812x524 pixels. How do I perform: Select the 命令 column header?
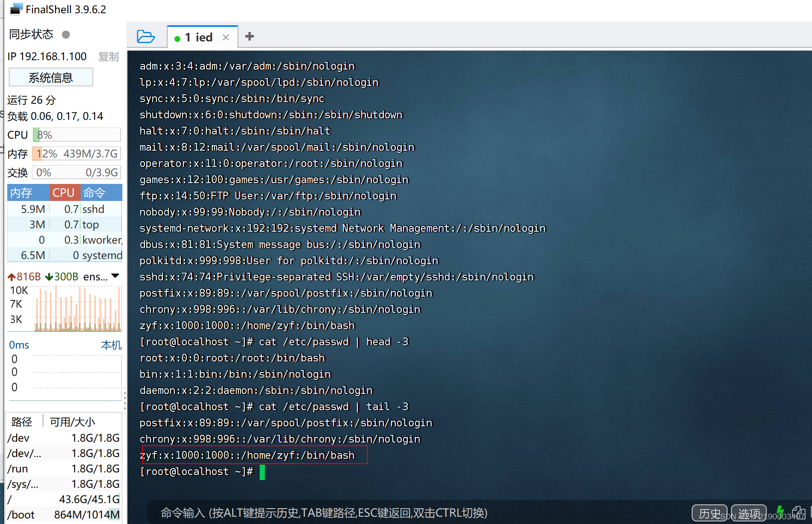[x=101, y=192]
